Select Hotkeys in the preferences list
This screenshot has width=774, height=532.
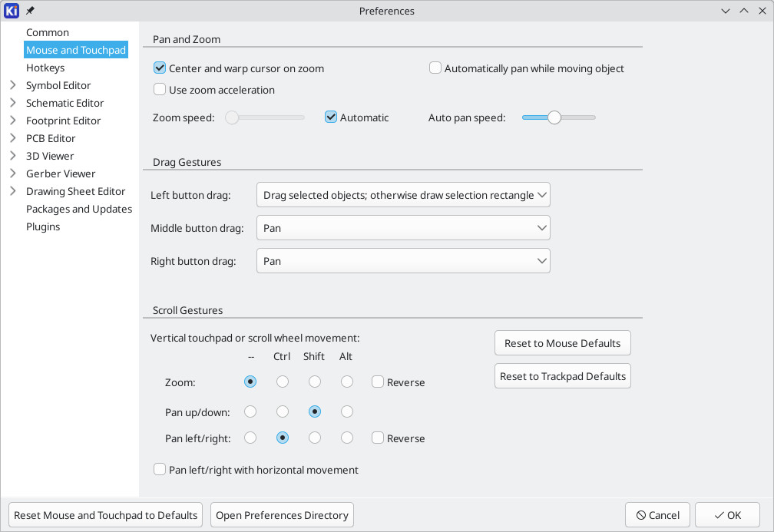tap(45, 68)
